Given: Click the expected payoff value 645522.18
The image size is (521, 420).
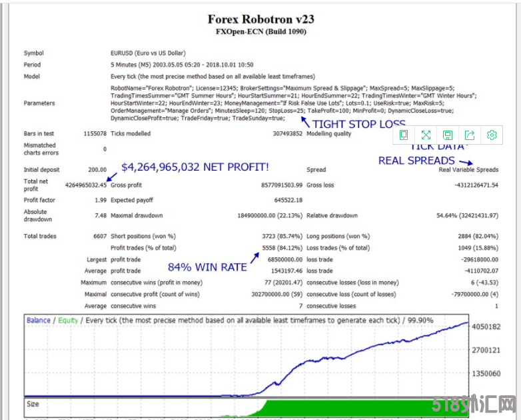Looking at the screenshot, I should pos(288,200).
